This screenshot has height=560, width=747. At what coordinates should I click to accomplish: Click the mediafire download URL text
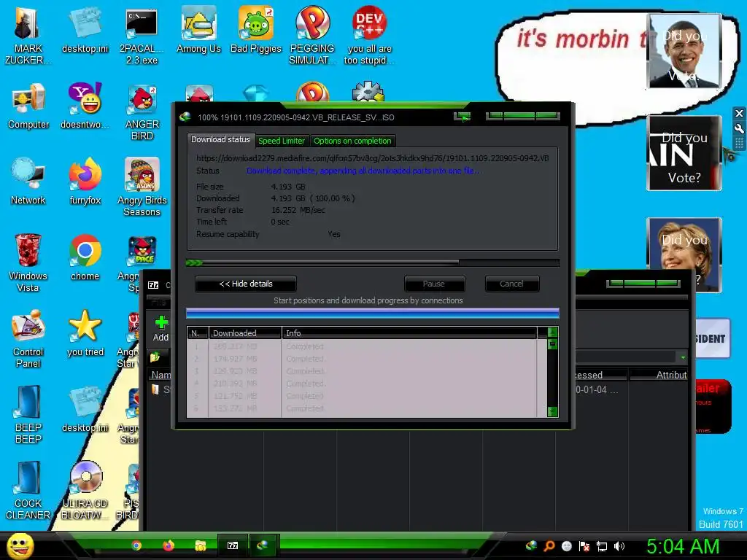click(373, 158)
